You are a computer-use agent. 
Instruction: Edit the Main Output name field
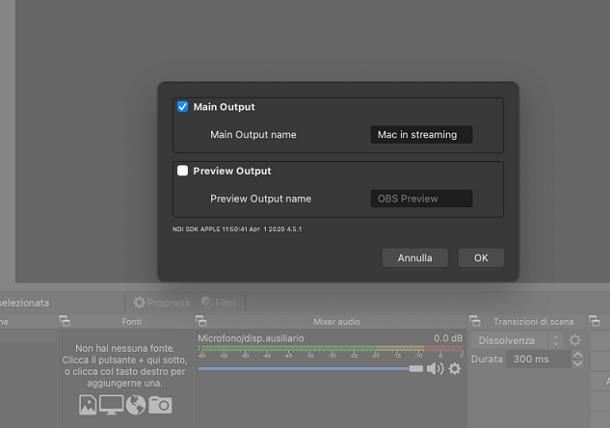(421, 135)
